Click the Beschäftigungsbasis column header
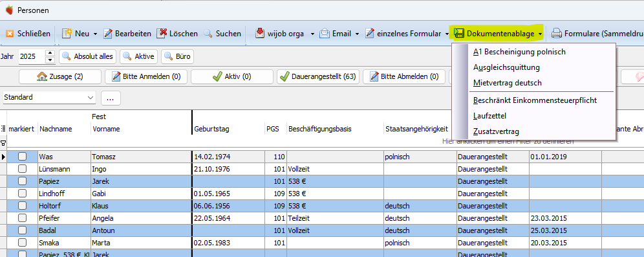Screen dimensions: 644x257 point(335,129)
